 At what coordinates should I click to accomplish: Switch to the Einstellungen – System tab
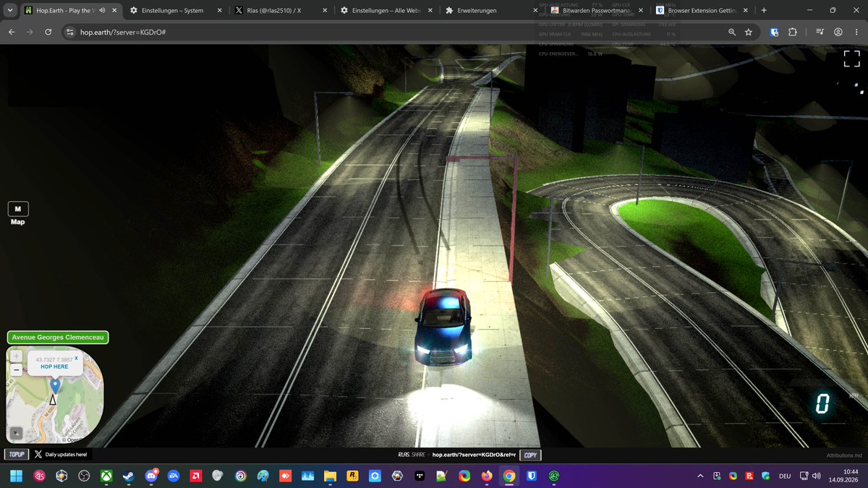pyautogui.click(x=171, y=11)
